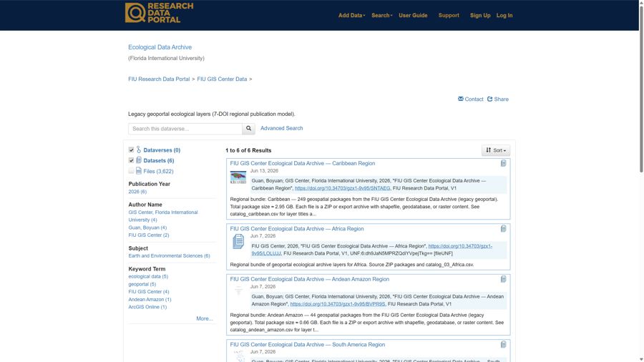This screenshot has width=644, height=362.
Task: Filter by author Guan, Boyuan (4)
Action: [147, 228]
